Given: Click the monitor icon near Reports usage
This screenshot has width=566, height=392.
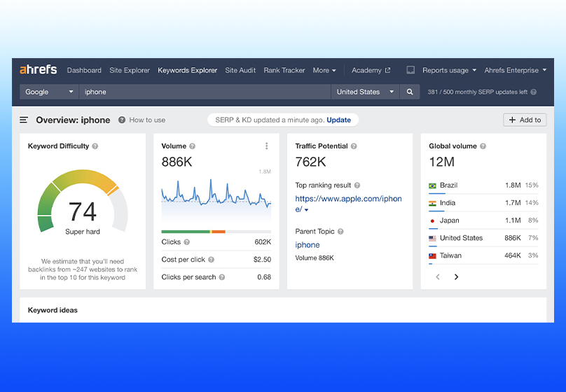Looking at the screenshot, I should click(410, 70).
